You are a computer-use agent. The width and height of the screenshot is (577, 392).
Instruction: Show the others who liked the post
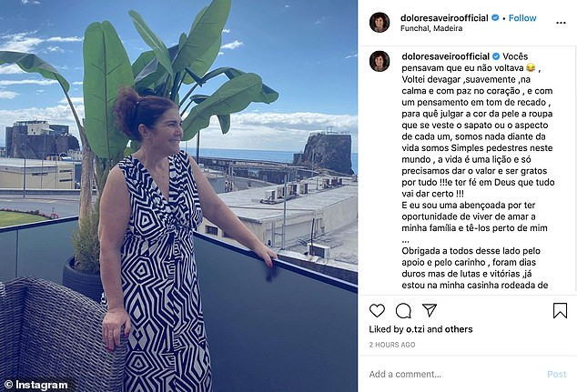click(459, 329)
